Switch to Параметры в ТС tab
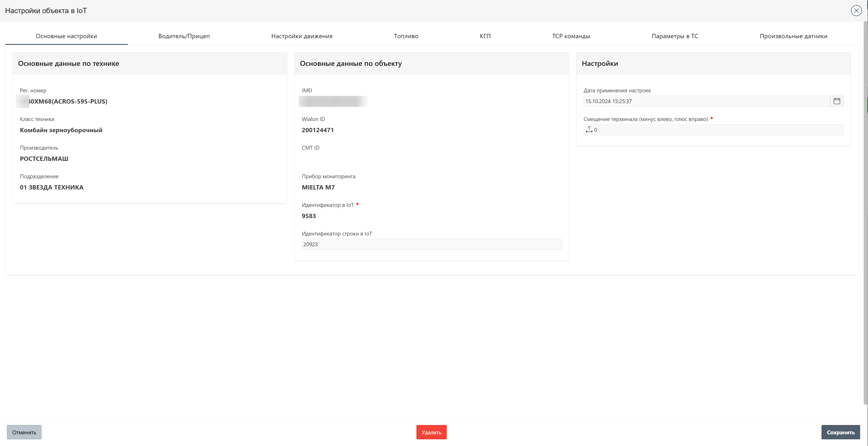Image resolution: width=868 pixels, height=446 pixels. [675, 36]
